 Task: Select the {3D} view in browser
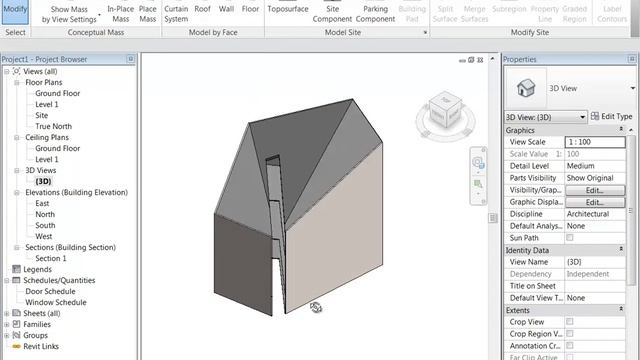tap(43, 182)
